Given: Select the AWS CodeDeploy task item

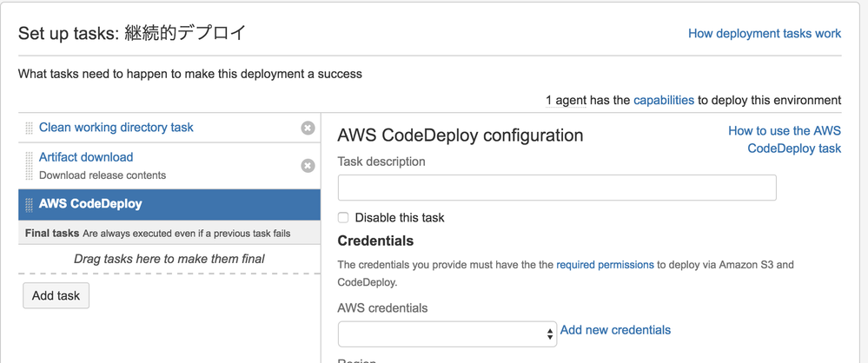Looking at the screenshot, I should (x=90, y=204).
